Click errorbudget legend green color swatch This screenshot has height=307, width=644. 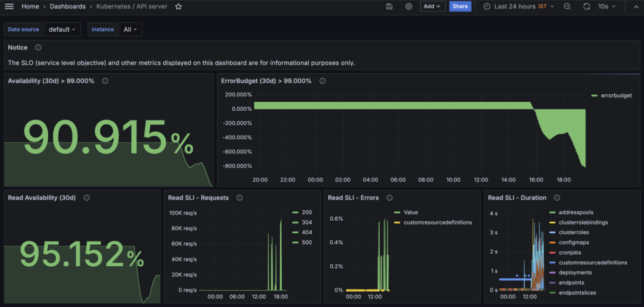coord(594,96)
